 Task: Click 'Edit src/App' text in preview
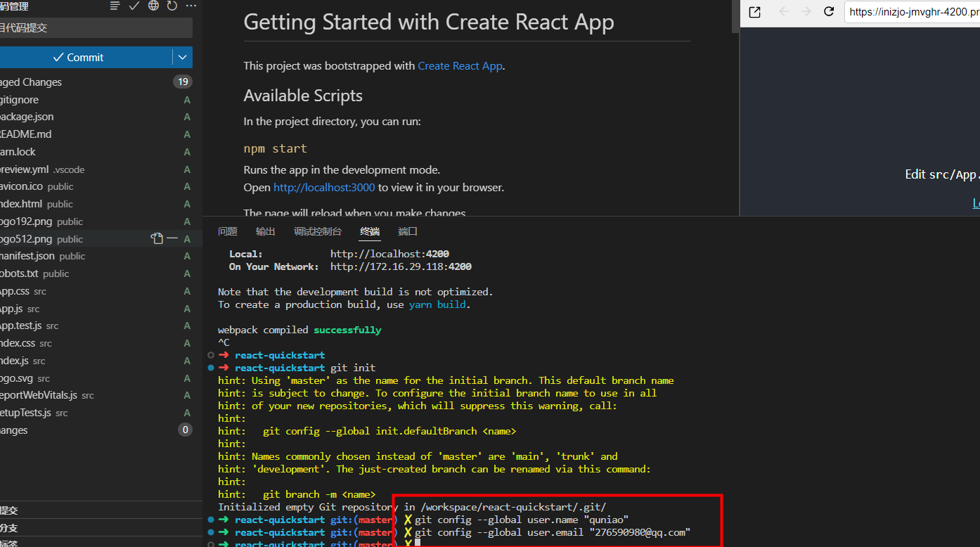pyautogui.click(x=941, y=174)
